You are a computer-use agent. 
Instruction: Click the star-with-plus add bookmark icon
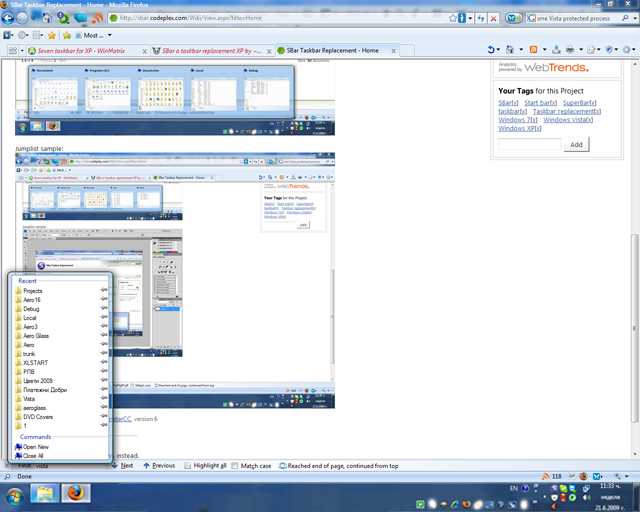click(67, 36)
